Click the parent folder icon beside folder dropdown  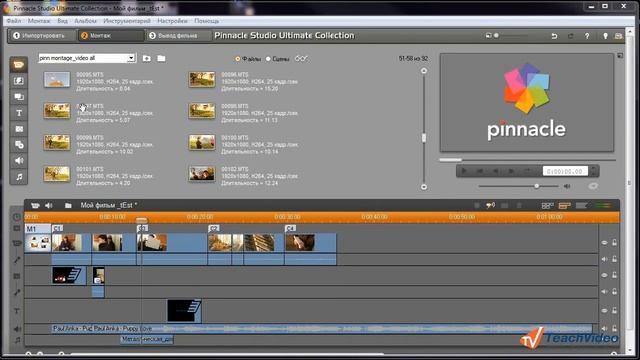pos(147,58)
